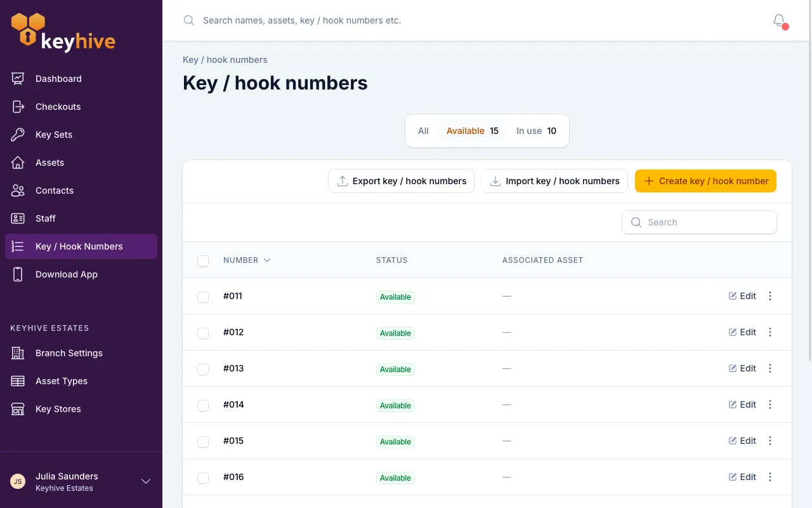Open Assets in the sidebar
Screen dimensions: 812x508
pos(81,163)
